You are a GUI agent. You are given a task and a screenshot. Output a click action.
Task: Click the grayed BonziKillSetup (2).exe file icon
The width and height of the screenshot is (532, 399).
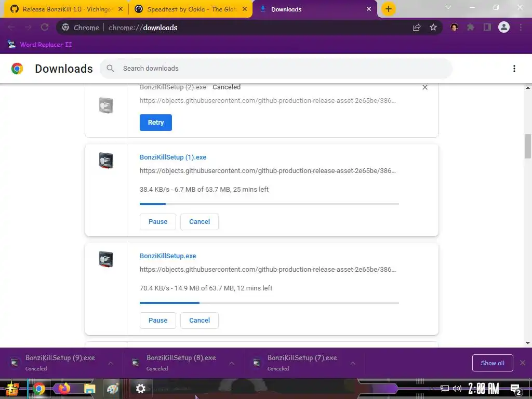[106, 105]
